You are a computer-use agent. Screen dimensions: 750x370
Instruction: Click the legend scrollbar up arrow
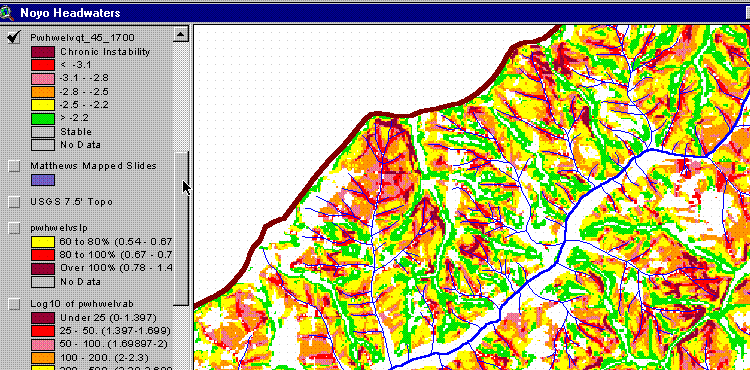181,34
